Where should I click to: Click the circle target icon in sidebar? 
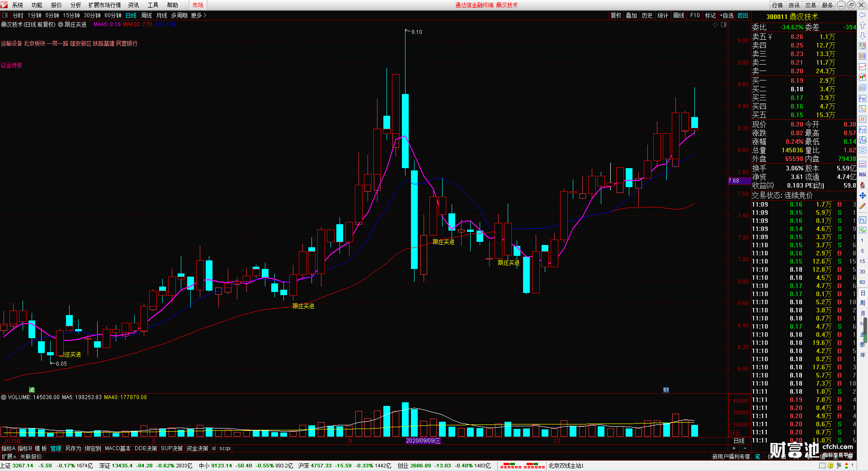click(x=862, y=150)
